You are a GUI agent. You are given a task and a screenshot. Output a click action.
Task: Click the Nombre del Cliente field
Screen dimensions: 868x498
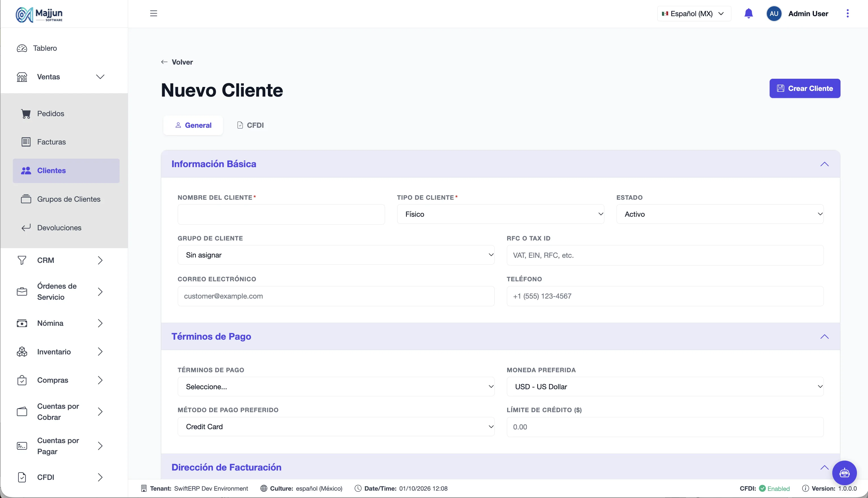[x=281, y=214]
